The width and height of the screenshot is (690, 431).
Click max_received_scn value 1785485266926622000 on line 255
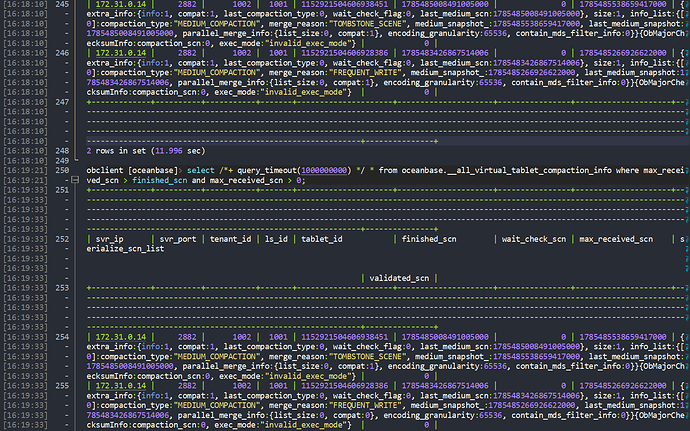[623, 386]
